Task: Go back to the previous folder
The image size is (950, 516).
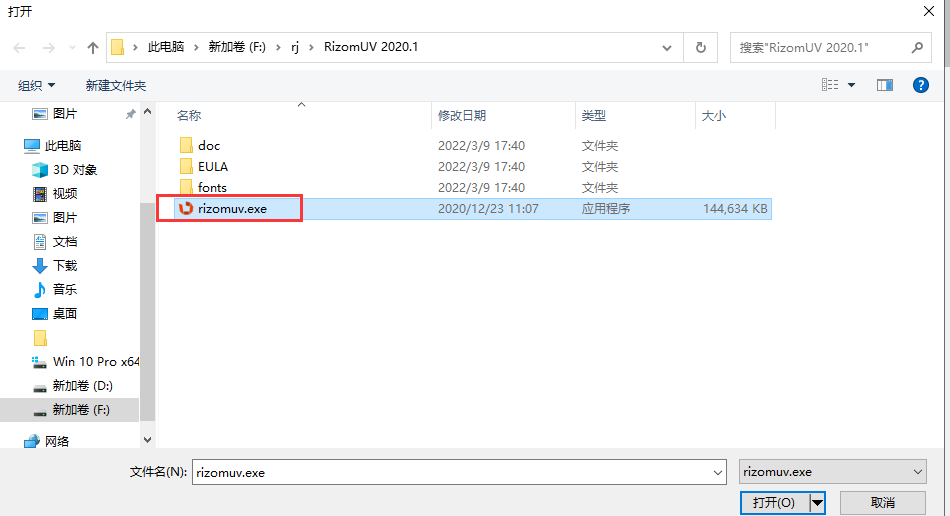Action: 19,47
